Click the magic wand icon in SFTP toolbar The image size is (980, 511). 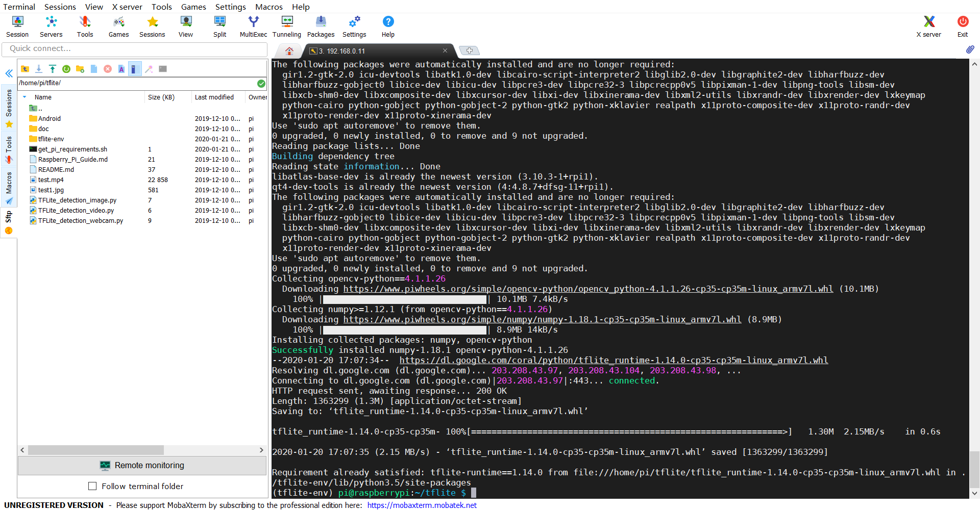(x=149, y=69)
